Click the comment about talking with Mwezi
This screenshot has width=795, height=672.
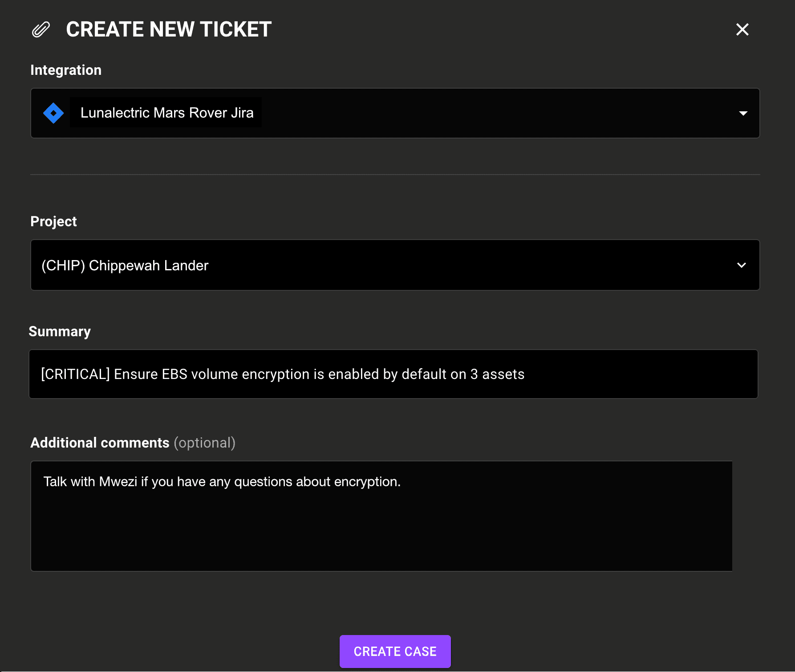222,481
